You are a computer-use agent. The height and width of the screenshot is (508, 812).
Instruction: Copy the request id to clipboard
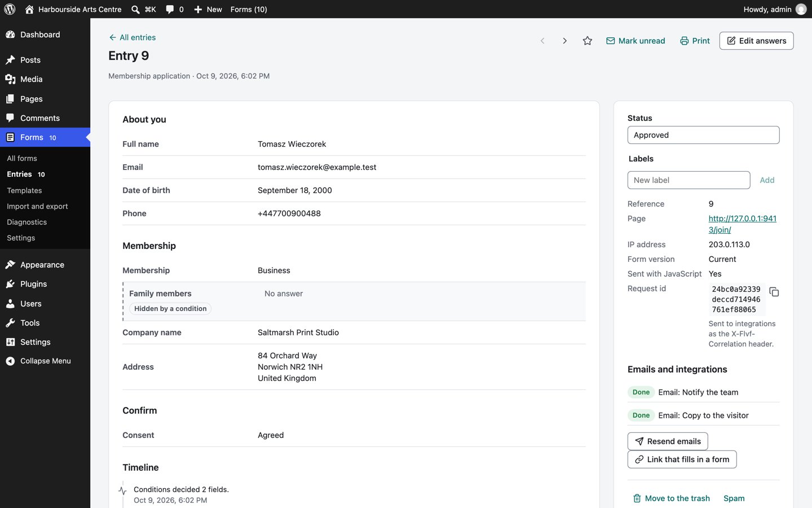click(x=774, y=292)
